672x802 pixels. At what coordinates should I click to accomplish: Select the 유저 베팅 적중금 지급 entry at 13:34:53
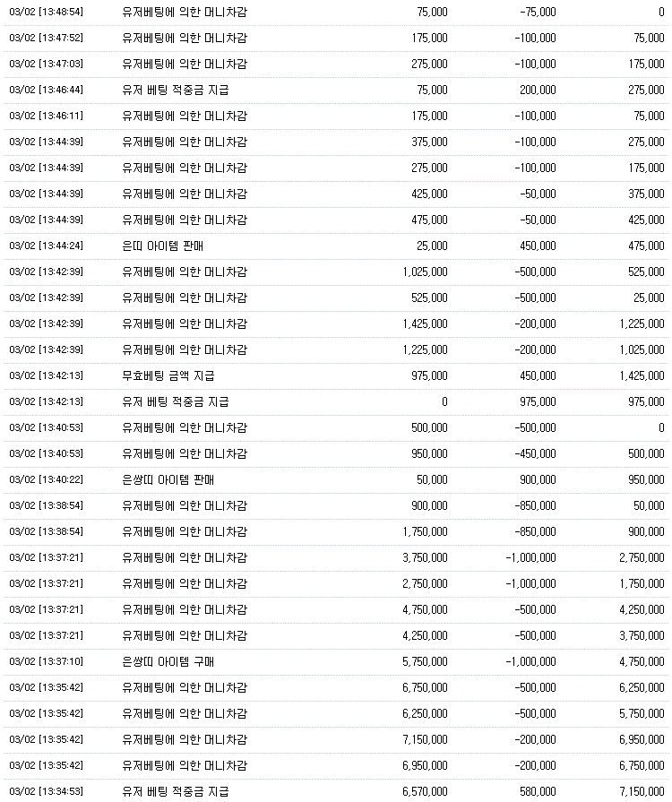click(x=176, y=792)
